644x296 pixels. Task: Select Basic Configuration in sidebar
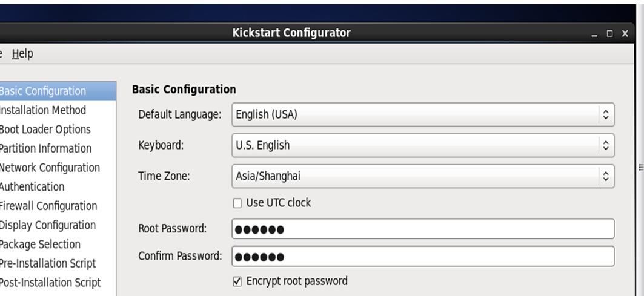point(57,91)
